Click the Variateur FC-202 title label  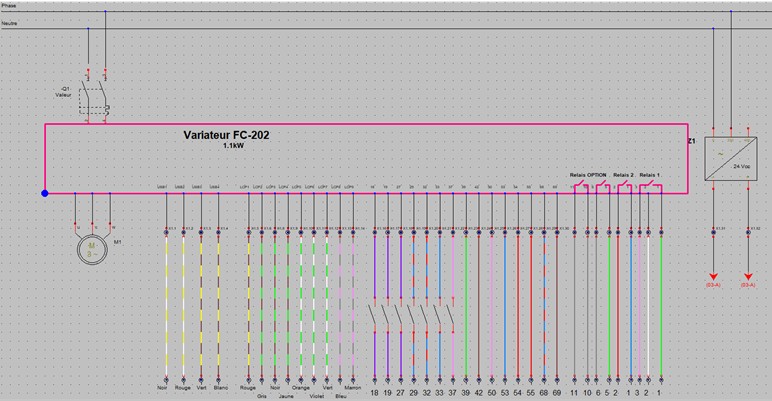click(x=227, y=135)
